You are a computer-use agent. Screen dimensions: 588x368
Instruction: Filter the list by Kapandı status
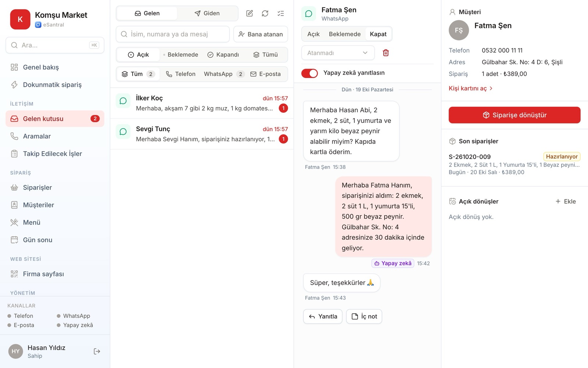[x=223, y=54]
